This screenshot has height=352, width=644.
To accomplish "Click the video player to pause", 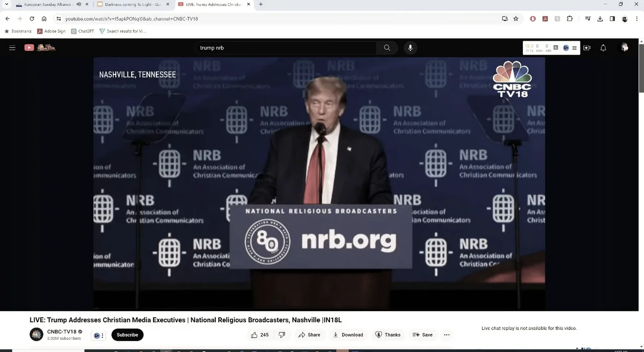I will point(319,184).
